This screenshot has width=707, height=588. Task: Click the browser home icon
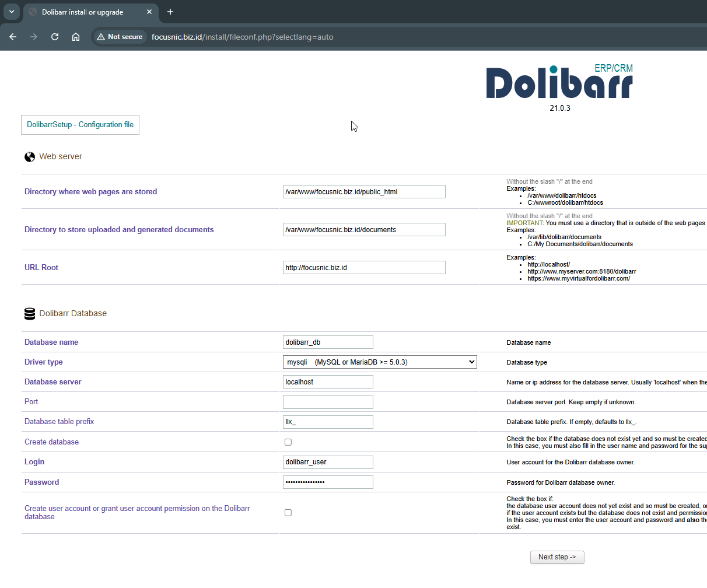[76, 37]
